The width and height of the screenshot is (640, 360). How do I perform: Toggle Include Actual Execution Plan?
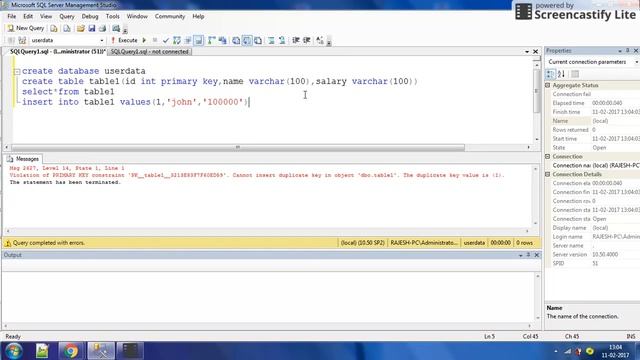click(x=212, y=40)
